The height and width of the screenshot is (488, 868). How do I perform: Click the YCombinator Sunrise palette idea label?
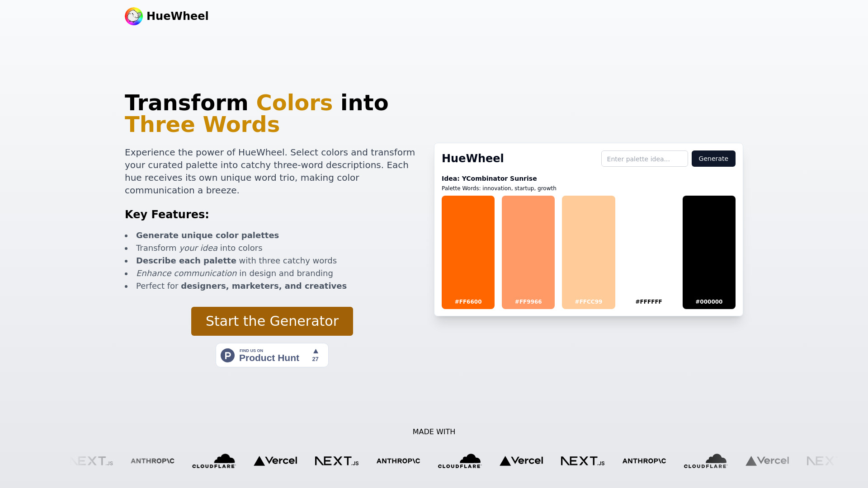pyautogui.click(x=489, y=179)
